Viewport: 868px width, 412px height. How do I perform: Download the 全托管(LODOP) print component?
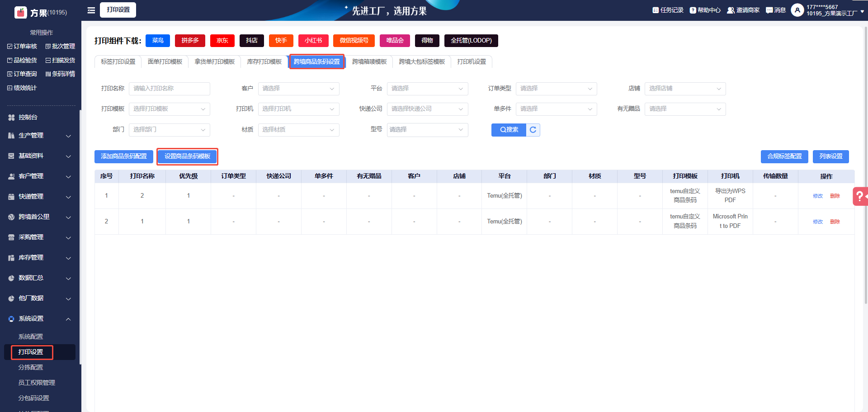pos(471,41)
